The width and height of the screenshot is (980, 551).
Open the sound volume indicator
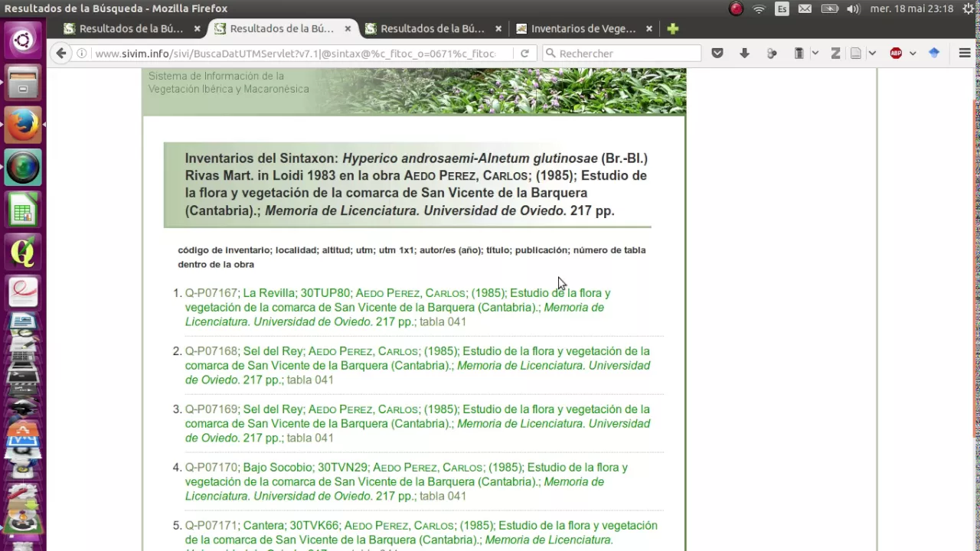coord(853,9)
